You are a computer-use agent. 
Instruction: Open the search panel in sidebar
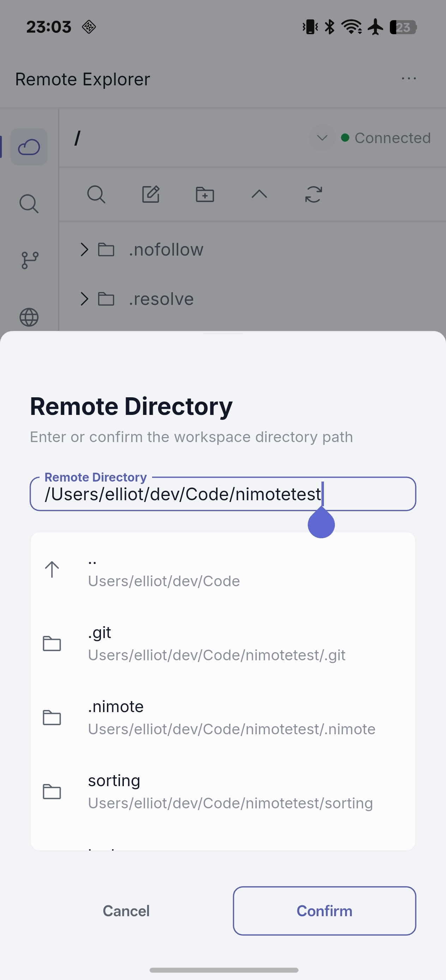[29, 203]
